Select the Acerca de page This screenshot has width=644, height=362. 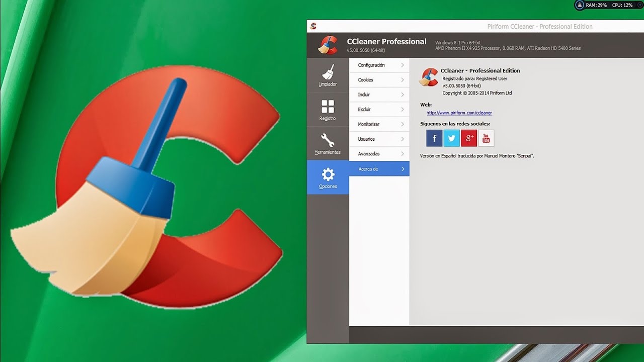(379, 169)
